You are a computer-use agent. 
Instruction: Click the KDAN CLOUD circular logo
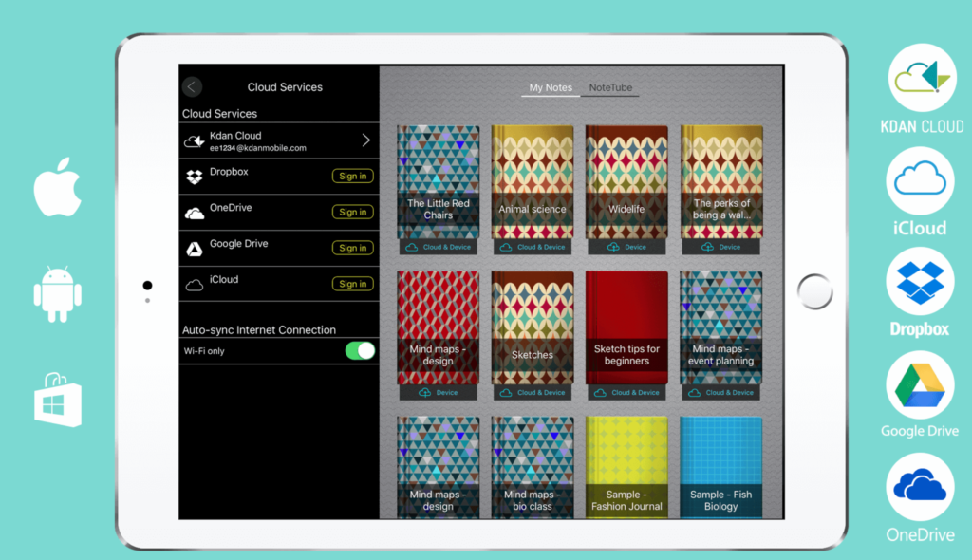[x=922, y=78]
